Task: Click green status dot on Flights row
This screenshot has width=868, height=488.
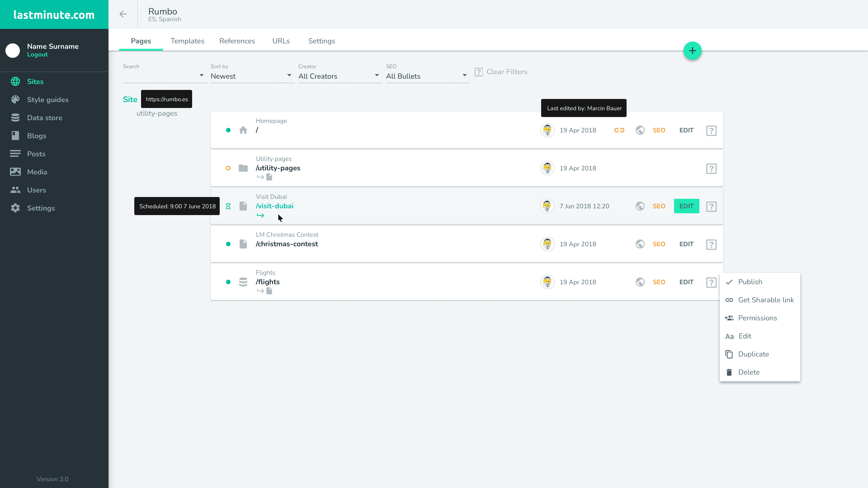Action: 228,282
